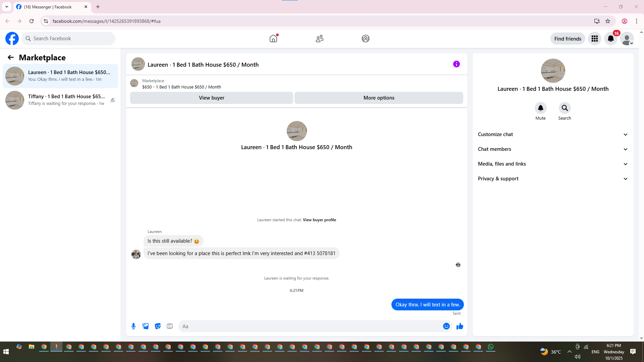Go to the Home feed icon
The height and width of the screenshot is (362, 644).
point(273,39)
